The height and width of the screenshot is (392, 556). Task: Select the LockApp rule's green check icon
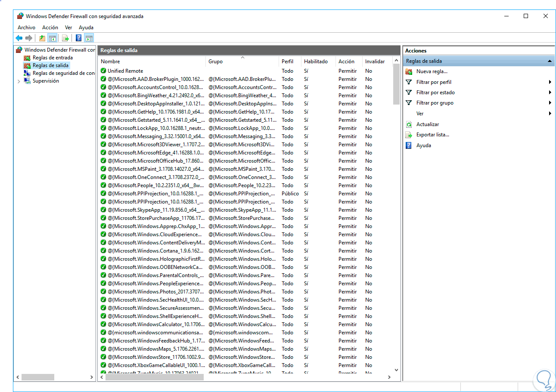pos(103,128)
